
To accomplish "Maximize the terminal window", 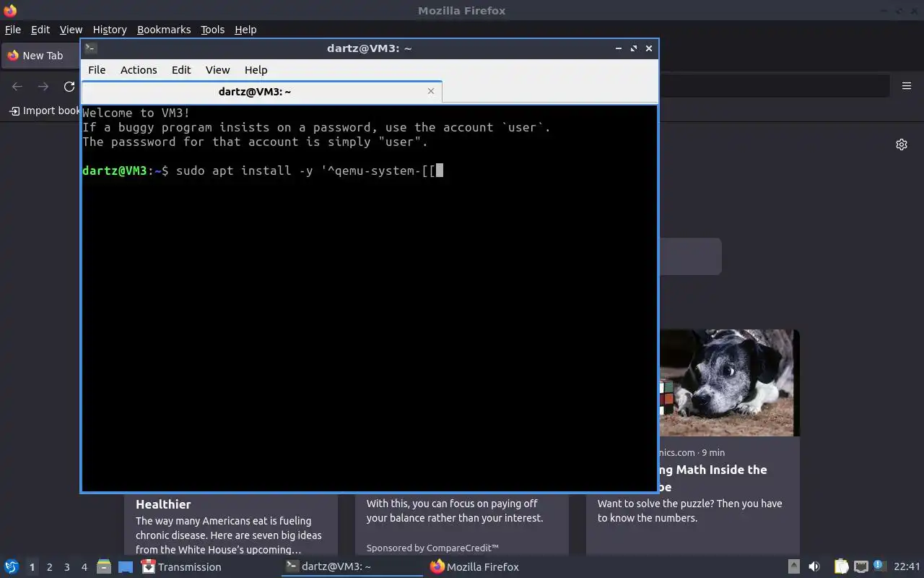I will tap(634, 48).
